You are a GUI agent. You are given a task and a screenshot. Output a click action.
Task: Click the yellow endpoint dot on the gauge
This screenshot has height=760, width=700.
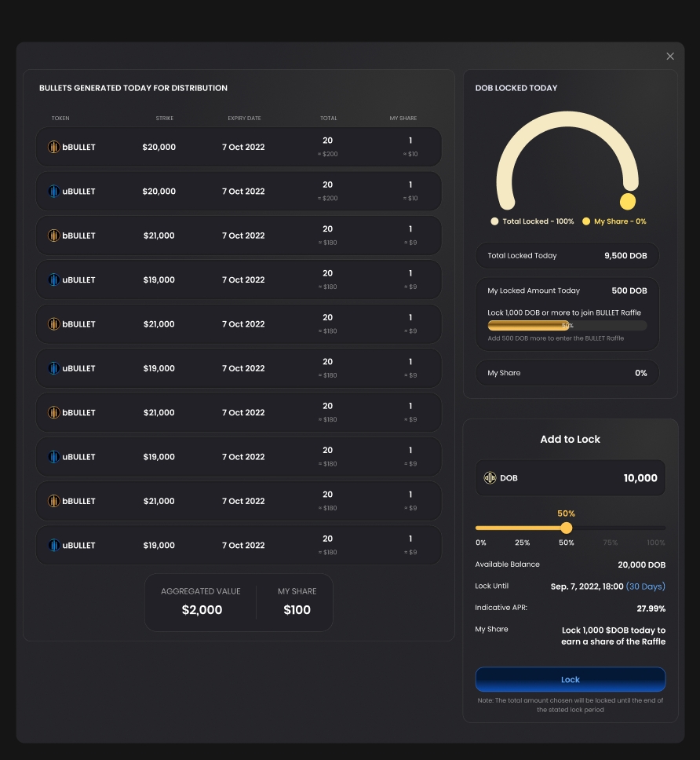pos(627,202)
